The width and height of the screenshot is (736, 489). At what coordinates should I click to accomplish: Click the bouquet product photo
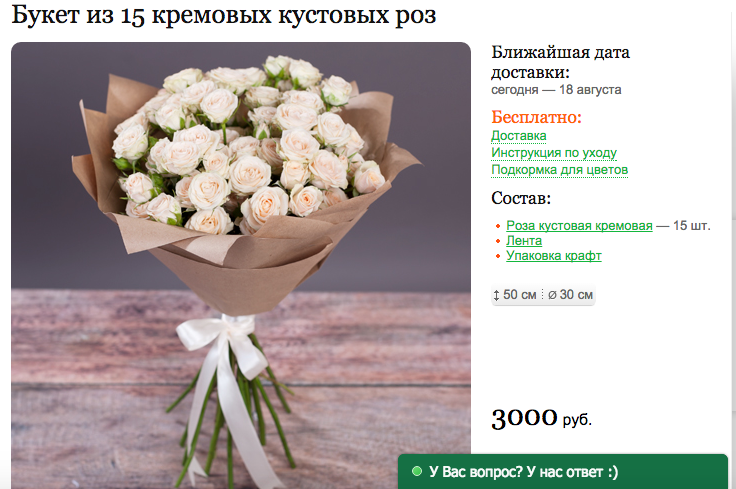[x=241, y=266]
